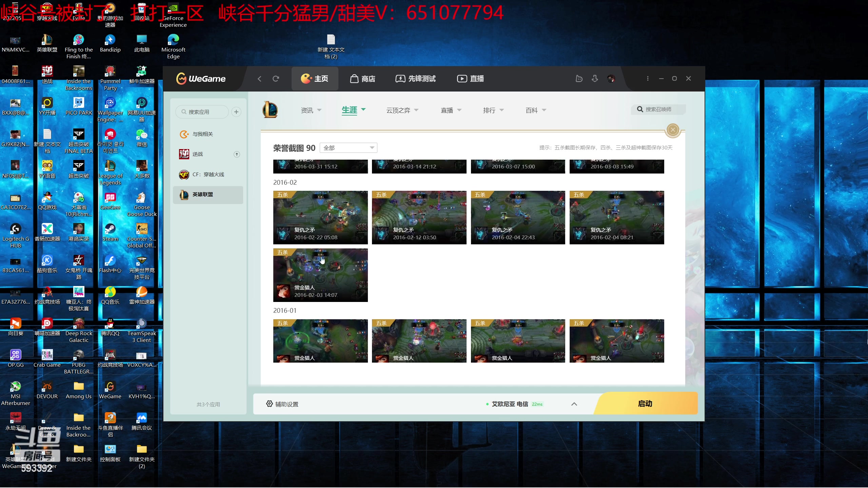
Task: Click 辅助设置 settings button
Action: 282,404
